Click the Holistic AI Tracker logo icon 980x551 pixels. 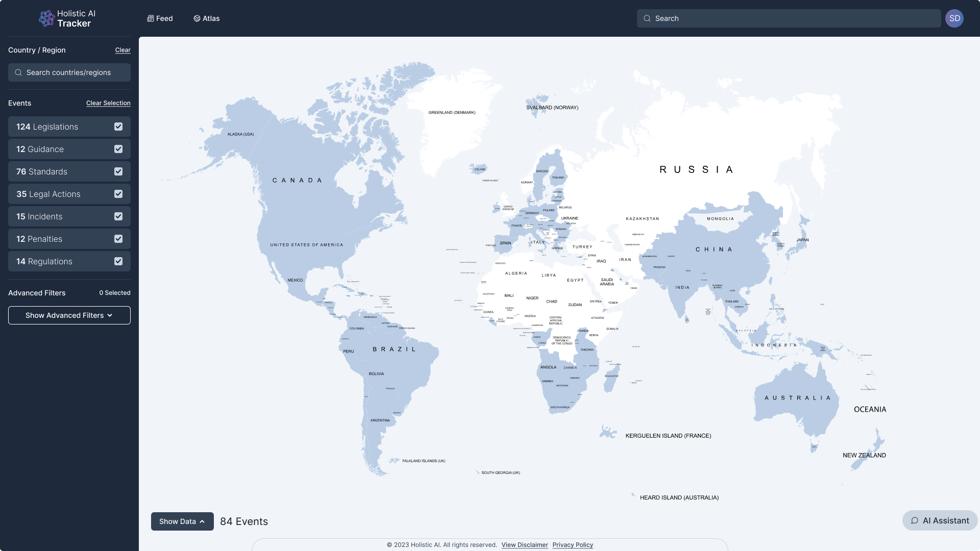pyautogui.click(x=46, y=18)
